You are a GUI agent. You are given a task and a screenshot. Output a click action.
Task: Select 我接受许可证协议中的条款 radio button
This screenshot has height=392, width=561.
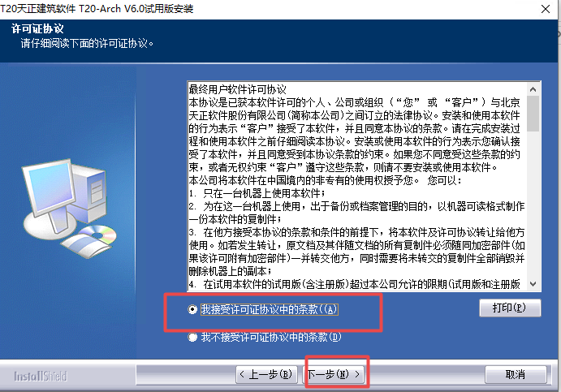tap(193, 309)
